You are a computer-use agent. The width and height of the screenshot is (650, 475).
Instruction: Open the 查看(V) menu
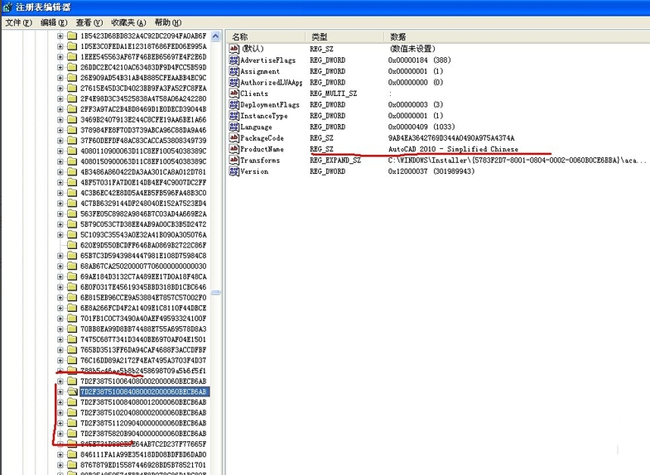89,22
